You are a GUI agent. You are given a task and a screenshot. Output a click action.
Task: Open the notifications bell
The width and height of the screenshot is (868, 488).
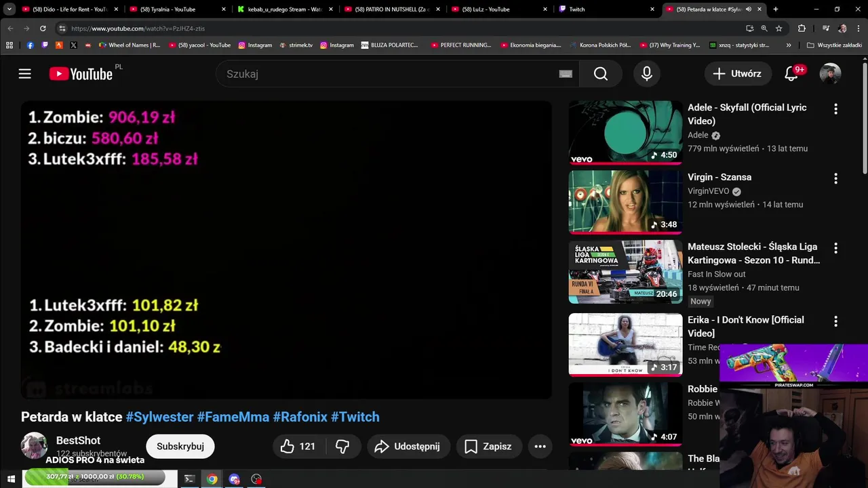791,74
